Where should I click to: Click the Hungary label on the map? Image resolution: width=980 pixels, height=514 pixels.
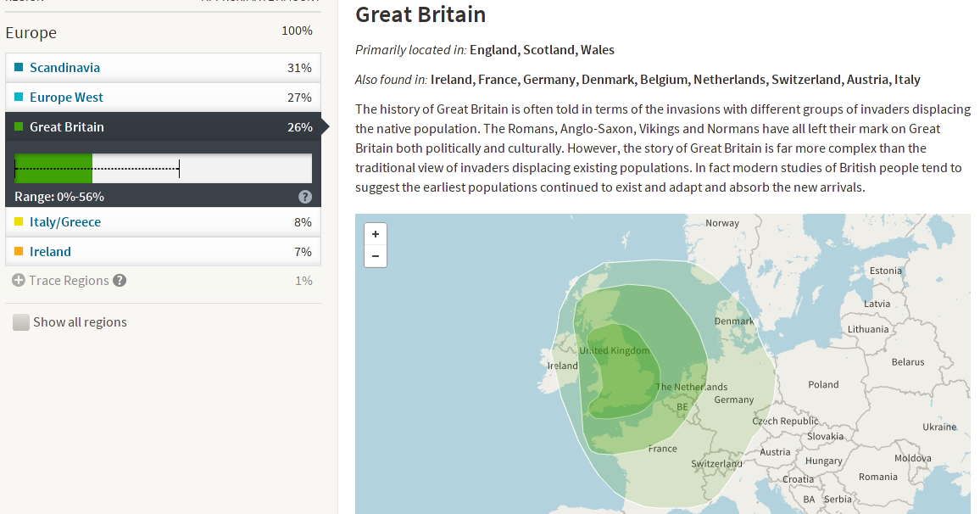(x=824, y=461)
